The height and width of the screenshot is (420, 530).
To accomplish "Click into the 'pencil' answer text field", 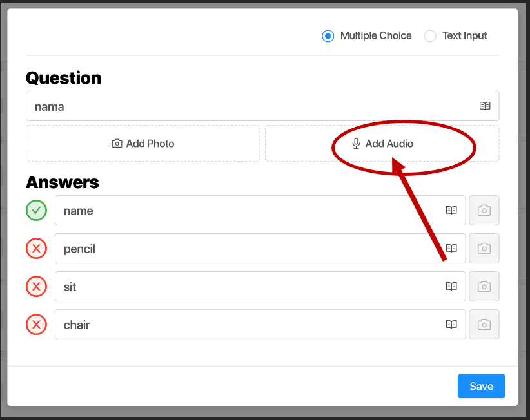I will (x=245, y=249).
